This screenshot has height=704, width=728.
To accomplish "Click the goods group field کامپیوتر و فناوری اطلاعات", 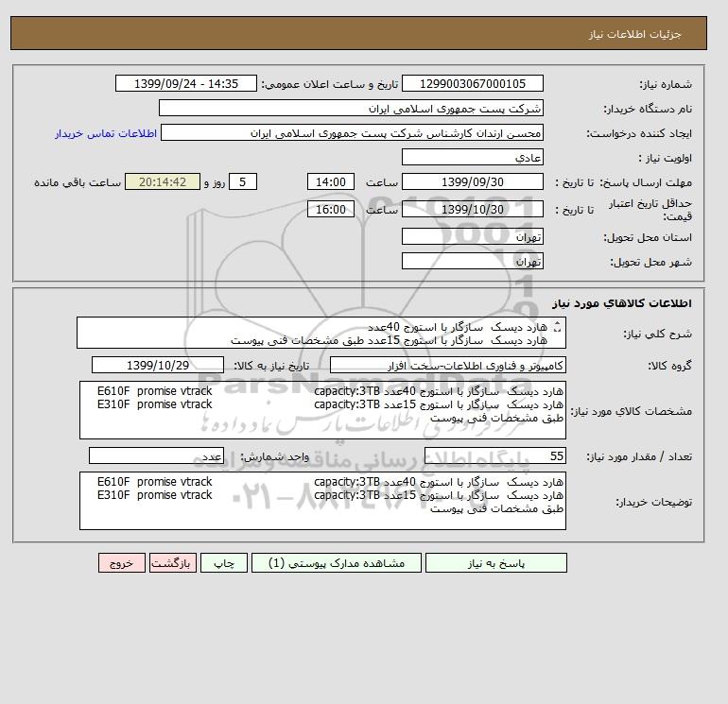I will coord(447,365).
